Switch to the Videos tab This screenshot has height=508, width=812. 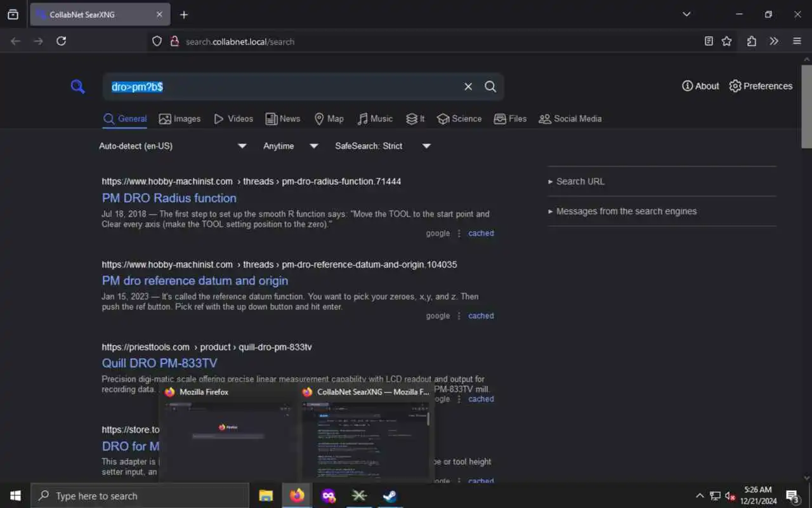tap(233, 119)
